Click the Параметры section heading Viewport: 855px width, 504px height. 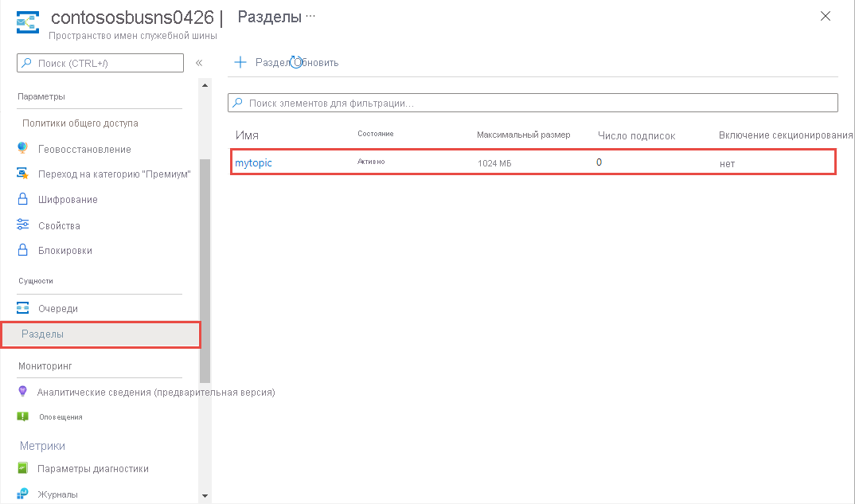[x=41, y=96]
